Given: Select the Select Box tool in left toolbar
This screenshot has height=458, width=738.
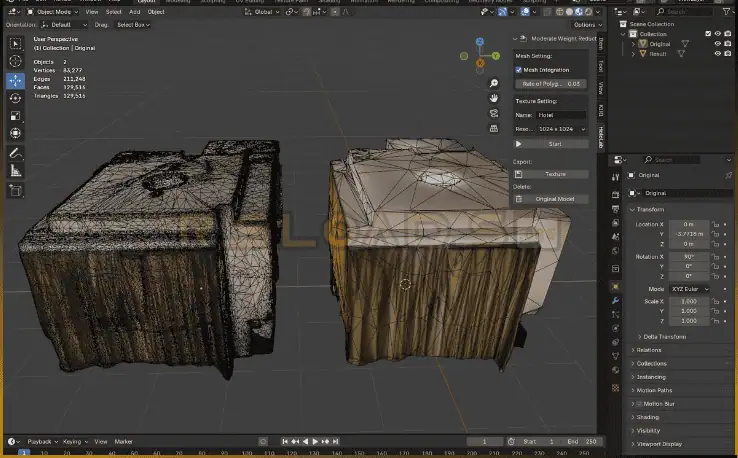Looking at the screenshot, I should (16, 43).
